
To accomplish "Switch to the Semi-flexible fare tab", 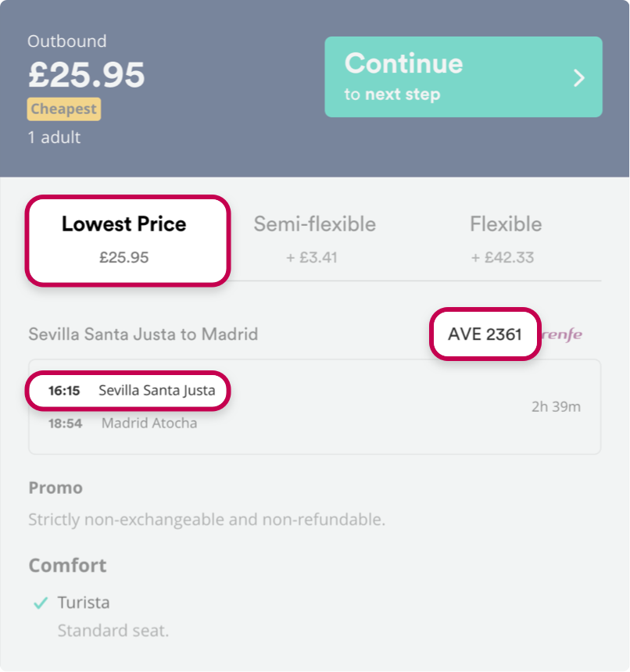I will (314, 240).
